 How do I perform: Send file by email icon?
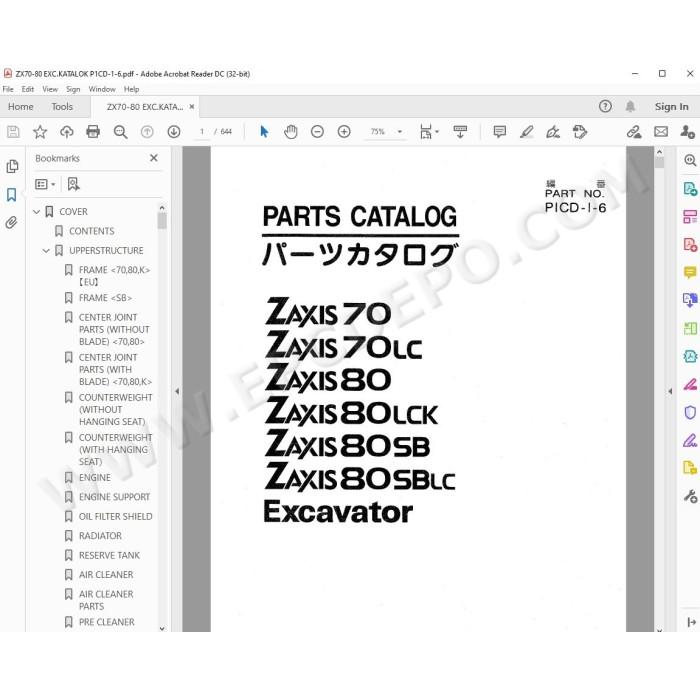pyautogui.click(x=661, y=132)
